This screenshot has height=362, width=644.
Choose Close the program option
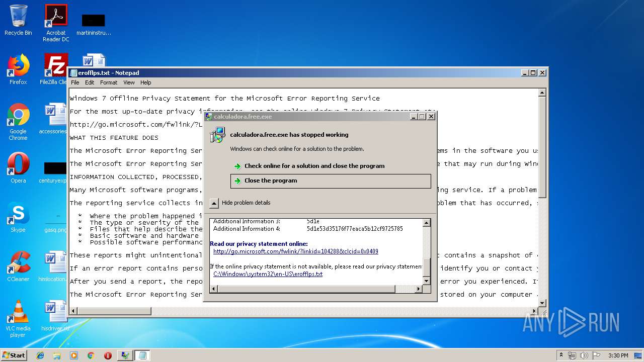pyautogui.click(x=331, y=181)
